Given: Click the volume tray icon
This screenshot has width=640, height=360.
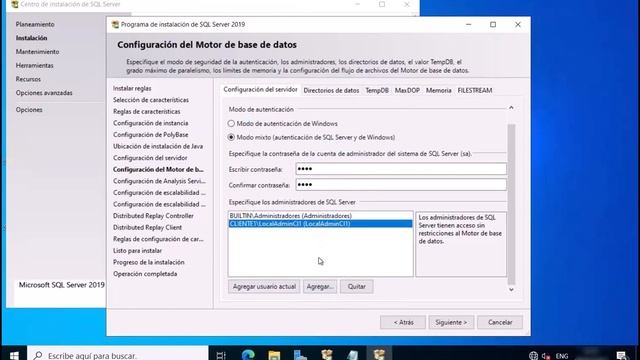Looking at the screenshot, I should tap(545, 356).
